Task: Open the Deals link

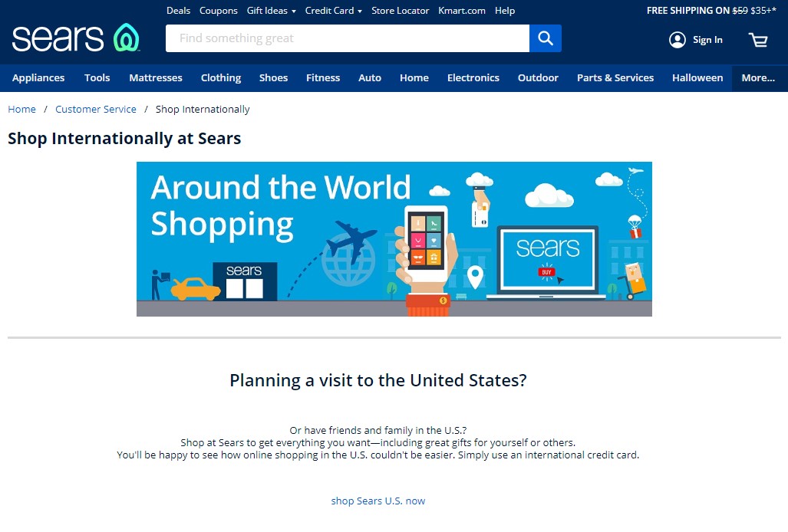Action: 179,11
